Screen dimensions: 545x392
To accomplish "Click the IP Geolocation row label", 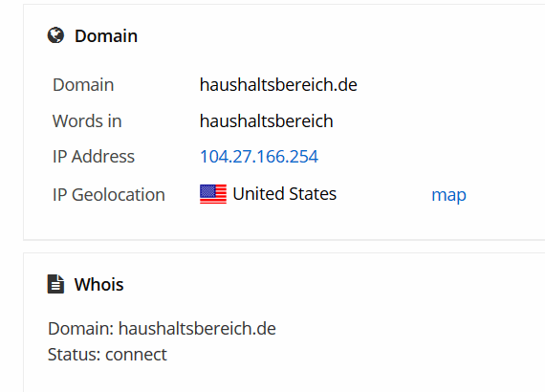I will pyautogui.click(x=109, y=195).
